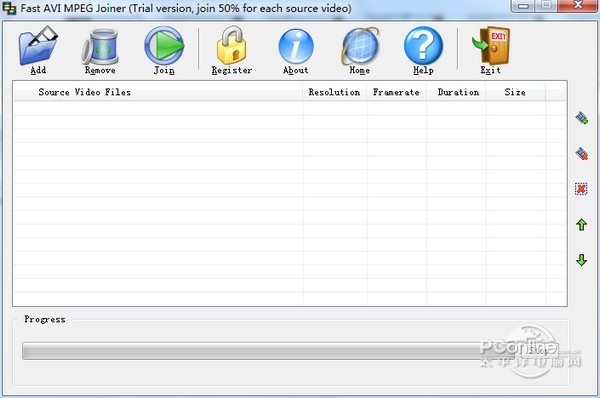This screenshot has width=600, height=398.
Task: Click the Add files folder icon
Action: (x=38, y=46)
